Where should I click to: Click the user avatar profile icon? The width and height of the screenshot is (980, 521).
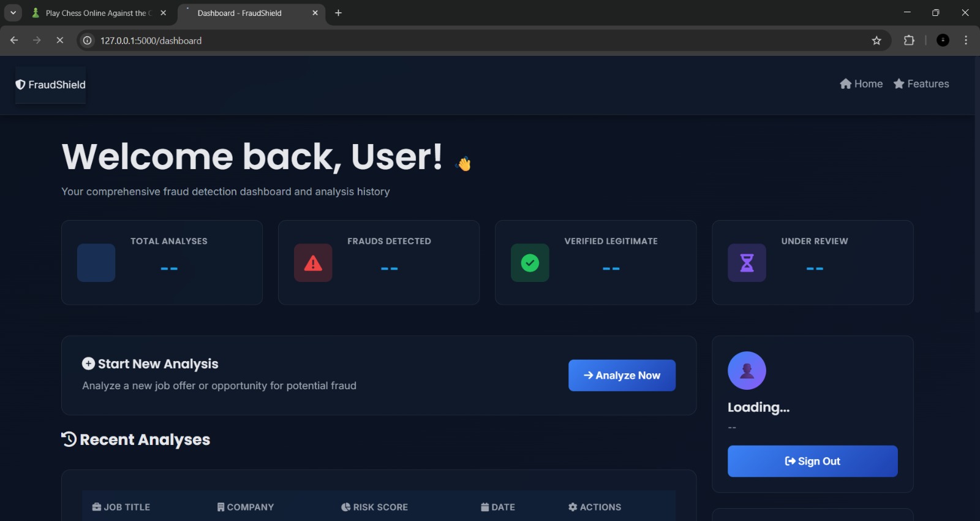pos(747,370)
